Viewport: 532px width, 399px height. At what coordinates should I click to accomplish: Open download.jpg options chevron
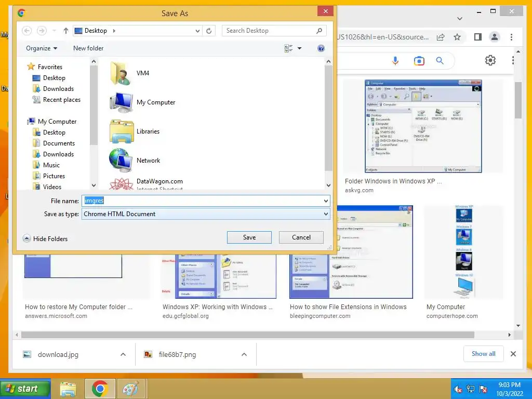(123, 354)
